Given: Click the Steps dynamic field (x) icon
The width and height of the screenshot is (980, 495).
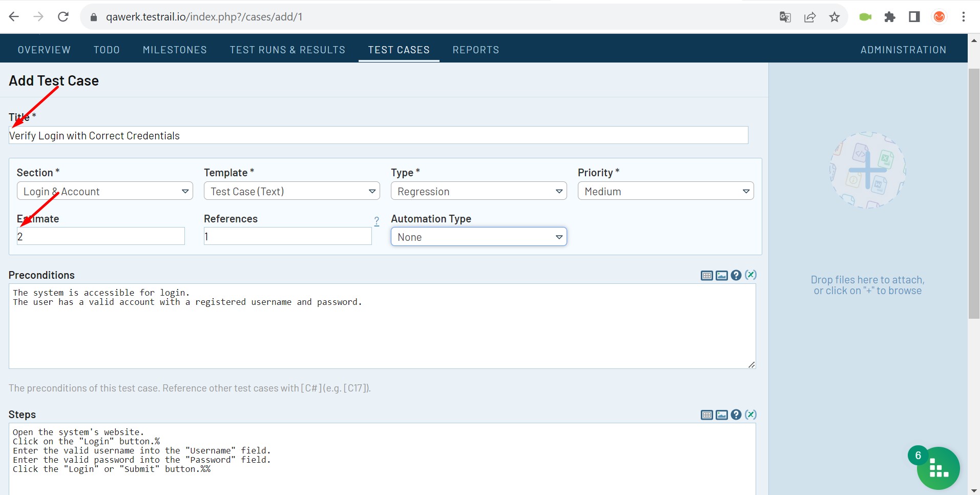Looking at the screenshot, I should 750,415.
